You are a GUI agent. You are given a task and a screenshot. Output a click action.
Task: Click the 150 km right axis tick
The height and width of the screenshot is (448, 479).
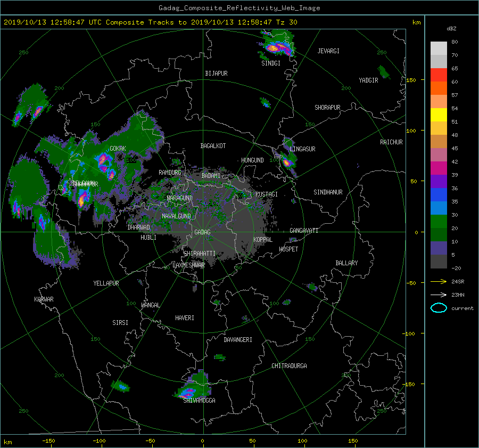click(411, 80)
